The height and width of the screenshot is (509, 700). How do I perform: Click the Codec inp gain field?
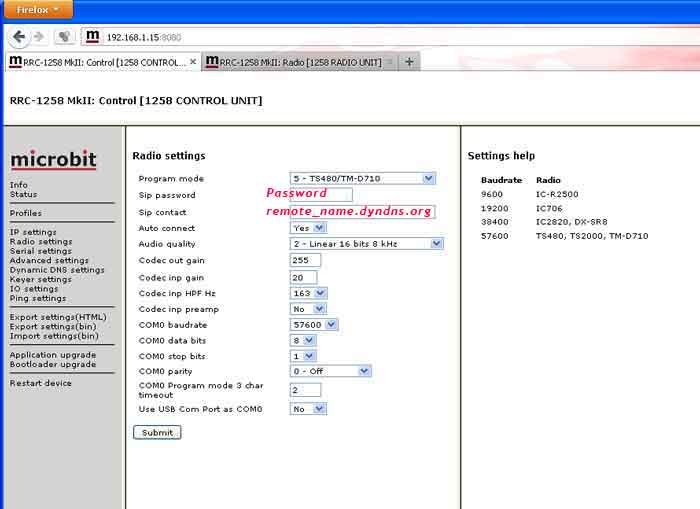pos(304,278)
